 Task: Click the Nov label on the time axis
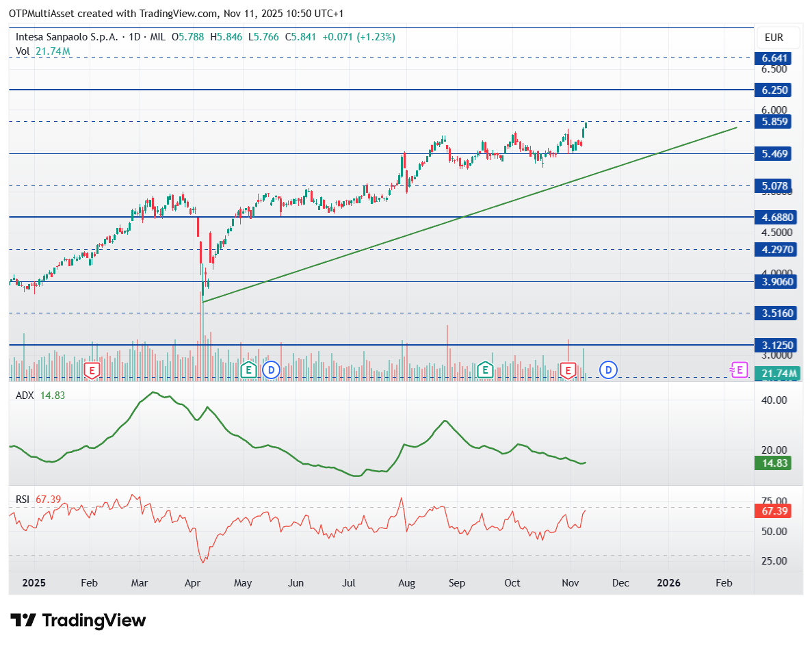[x=570, y=583]
